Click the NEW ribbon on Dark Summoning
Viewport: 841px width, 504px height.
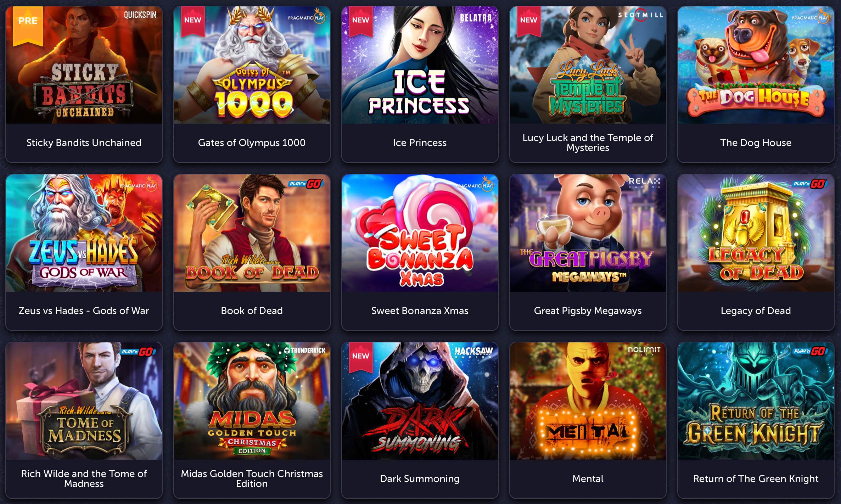[361, 357]
